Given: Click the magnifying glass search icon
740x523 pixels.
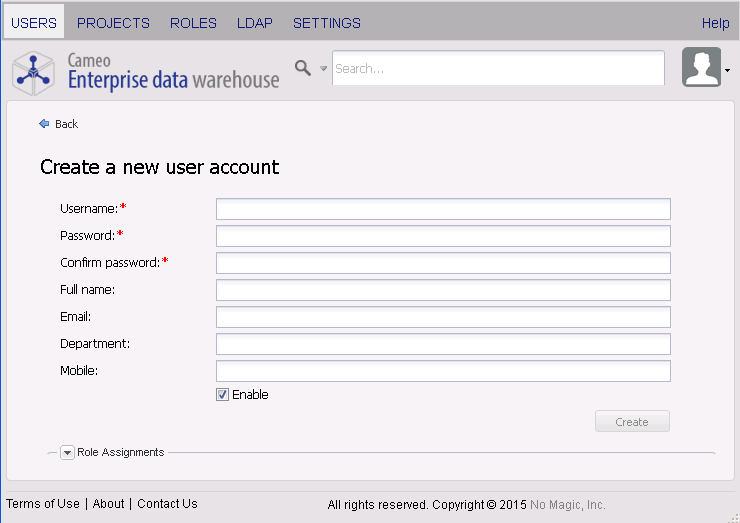Looking at the screenshot, I should (x=303, y=68).
